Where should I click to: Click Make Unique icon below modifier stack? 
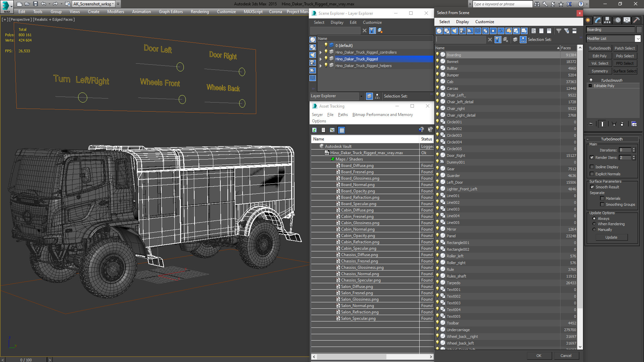(614, 124)
